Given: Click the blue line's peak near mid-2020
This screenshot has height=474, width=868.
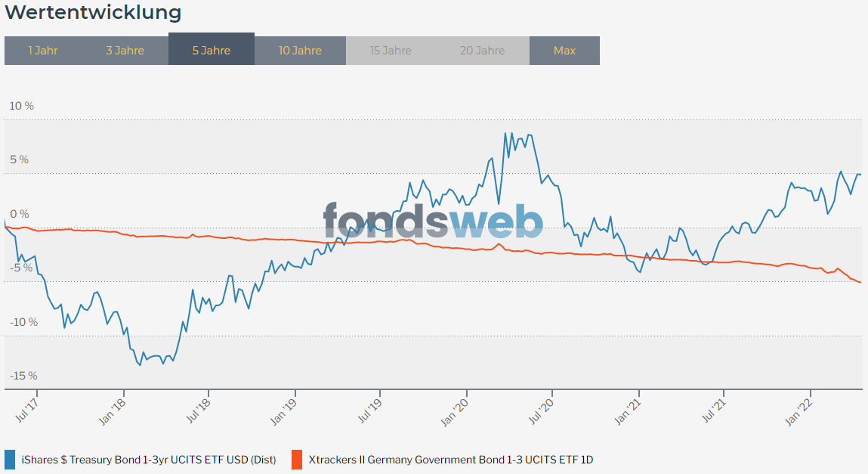Looking at the screenshot, I should [x=505, y=134].
